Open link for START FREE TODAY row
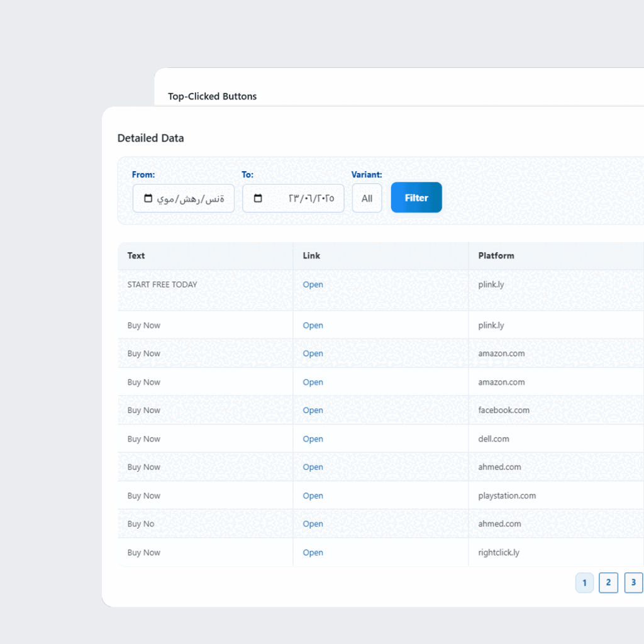This screenshot has height=644, width=644. tap(313, 285)
